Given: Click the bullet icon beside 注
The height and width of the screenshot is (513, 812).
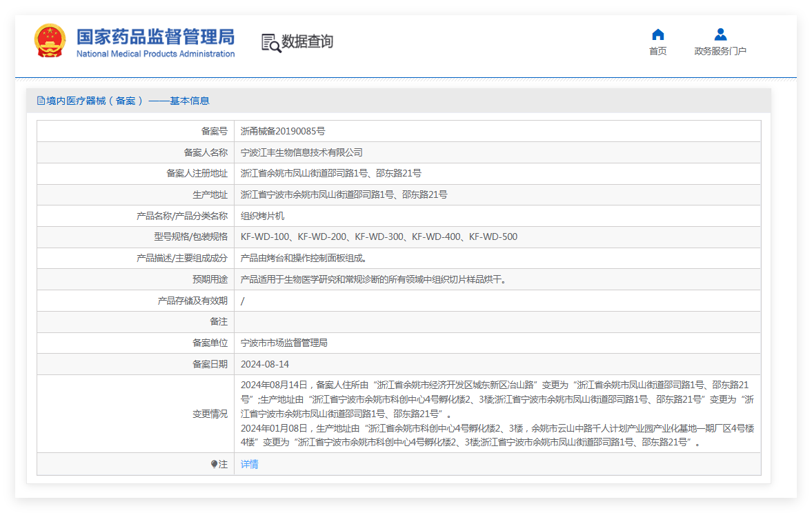Looking at the screenshot, I should tap(214, 464).
